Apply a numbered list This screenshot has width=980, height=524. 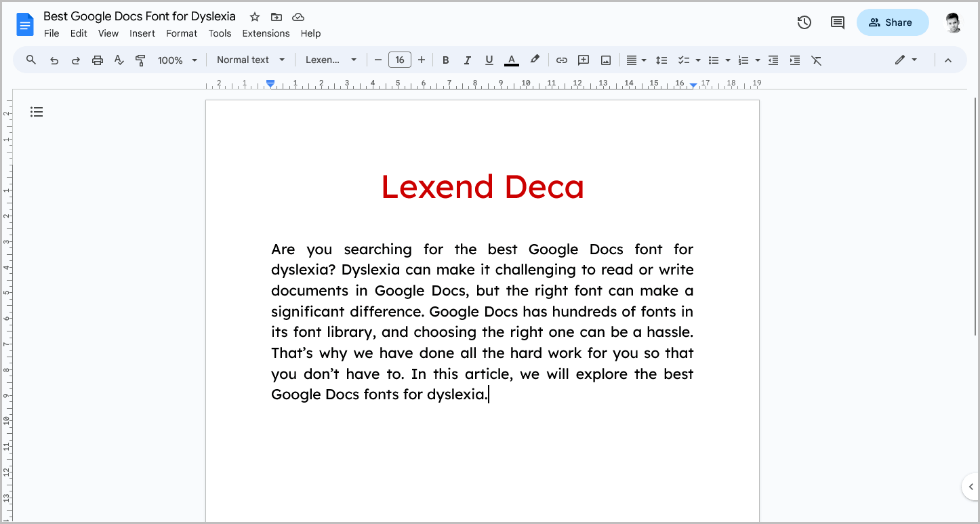tap(743, 60)
